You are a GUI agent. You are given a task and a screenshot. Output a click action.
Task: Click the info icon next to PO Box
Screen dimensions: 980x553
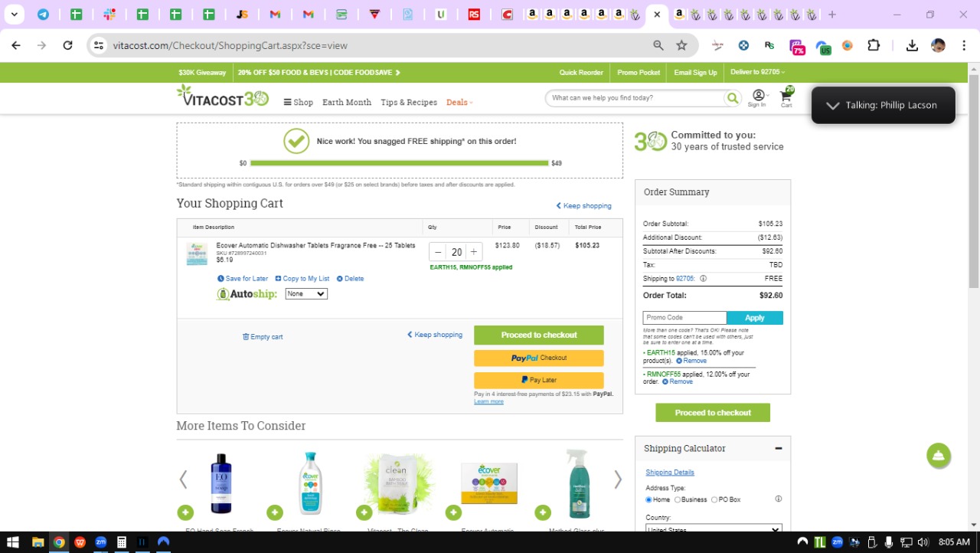pyautogui.click(x=779, y=499)
